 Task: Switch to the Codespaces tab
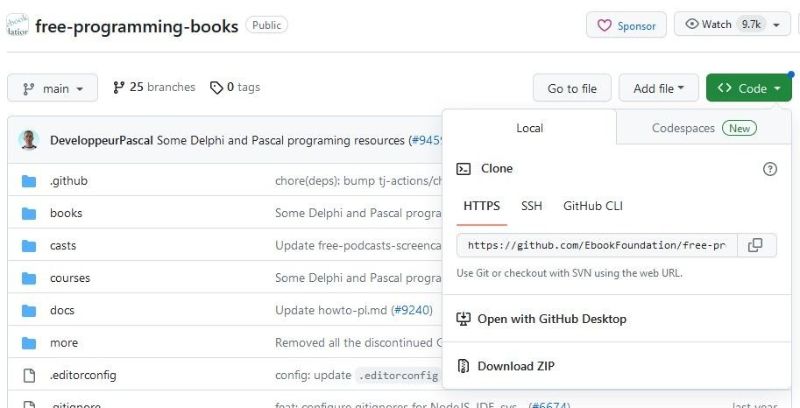pos(704,128)
